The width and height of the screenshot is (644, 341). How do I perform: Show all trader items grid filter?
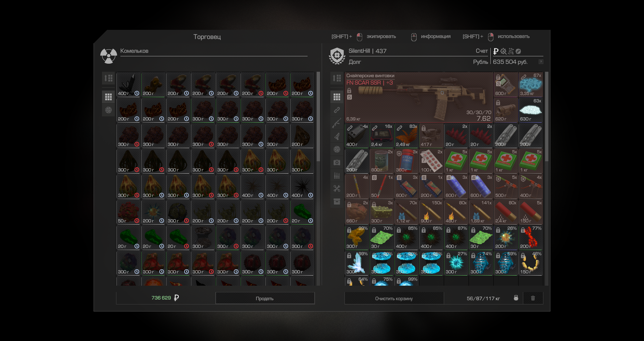coord(108,97)
